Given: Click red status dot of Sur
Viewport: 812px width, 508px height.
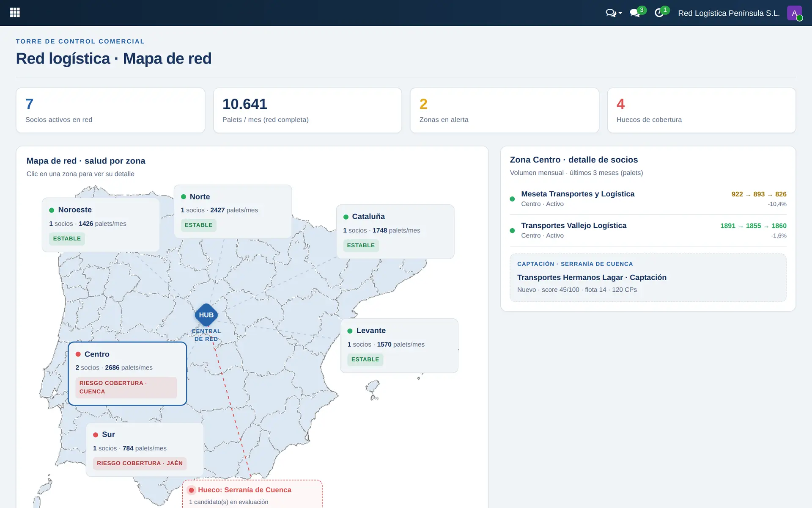Looking at the screenshot, I should pos(96,435).
